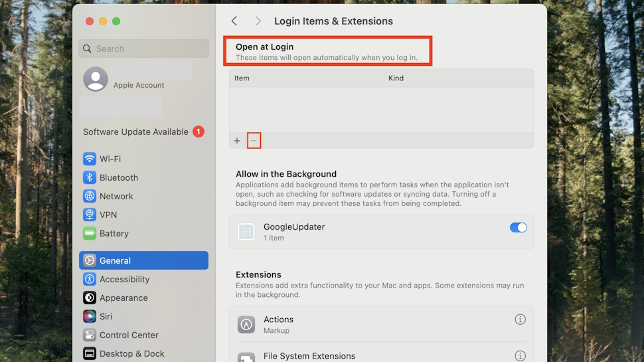644x362 pixels.
Task: Close the System Settings window
Action: tap(90, 21)
